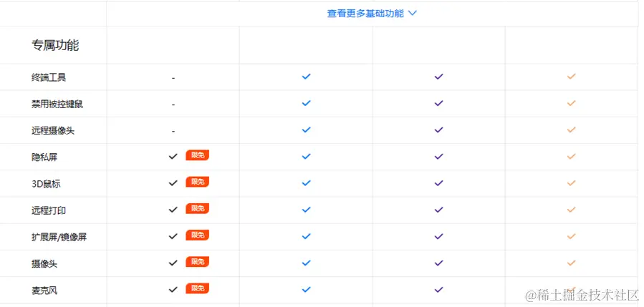Select the 终端工具 feature label

(x=49, y=77)
